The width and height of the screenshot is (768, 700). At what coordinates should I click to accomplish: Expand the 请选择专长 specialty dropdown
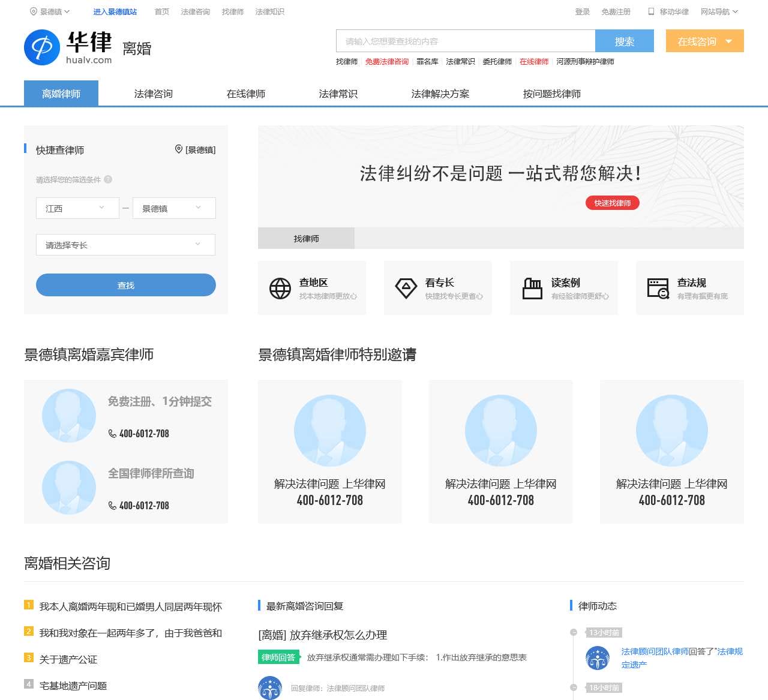click(125, 245)
